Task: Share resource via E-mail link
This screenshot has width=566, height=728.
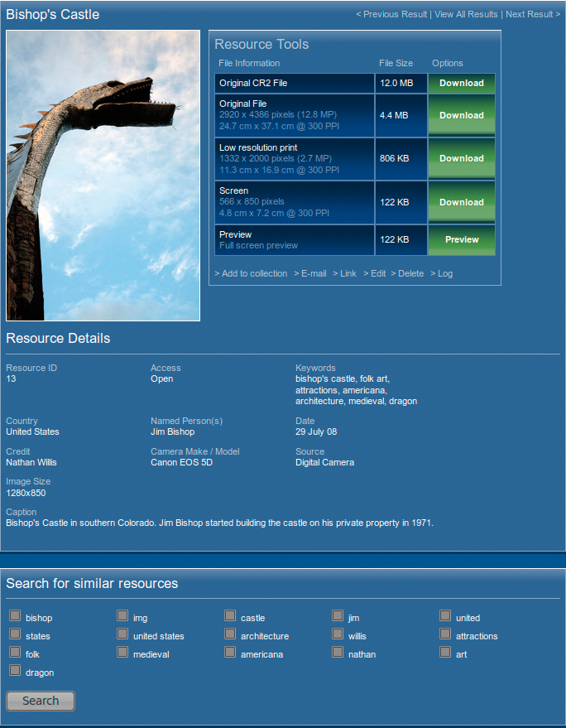Action: 310,273
